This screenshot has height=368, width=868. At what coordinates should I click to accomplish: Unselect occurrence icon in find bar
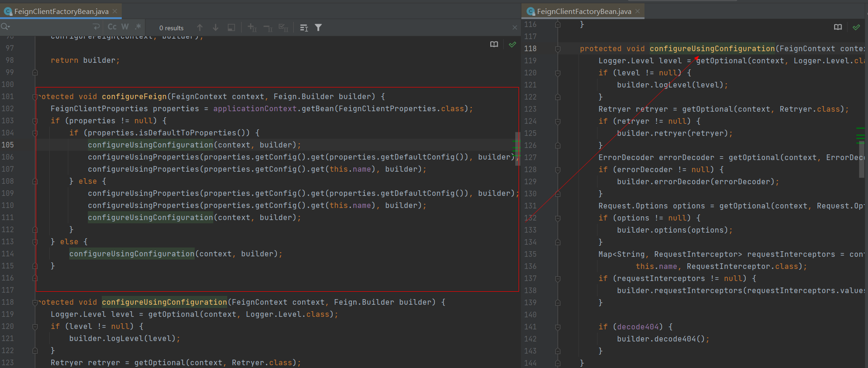coord(268,27)
